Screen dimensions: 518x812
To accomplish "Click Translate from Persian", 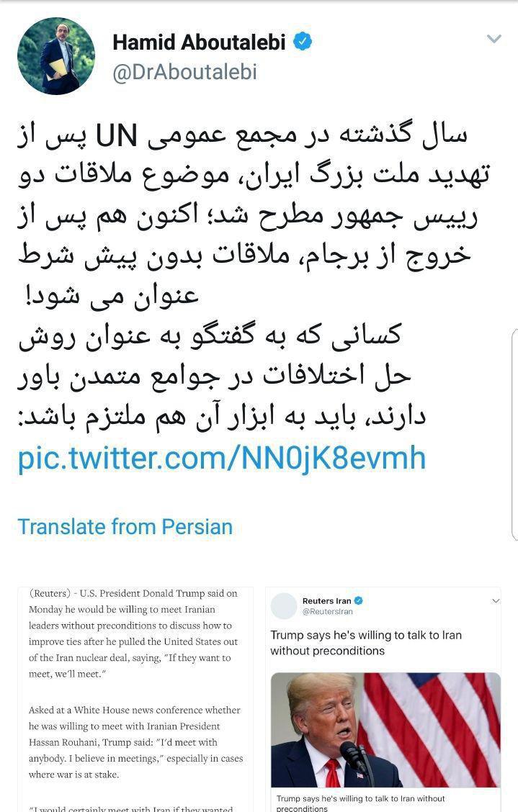I will pos(125,527).
